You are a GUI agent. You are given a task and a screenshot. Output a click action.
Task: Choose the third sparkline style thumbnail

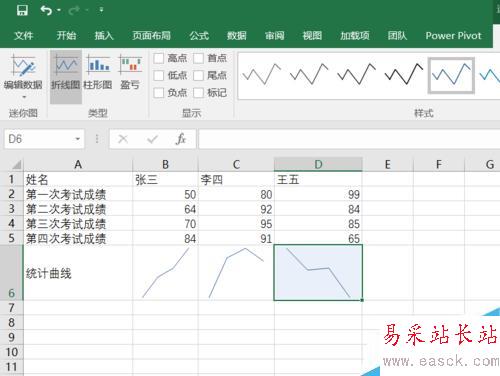(x=356, y=74)
